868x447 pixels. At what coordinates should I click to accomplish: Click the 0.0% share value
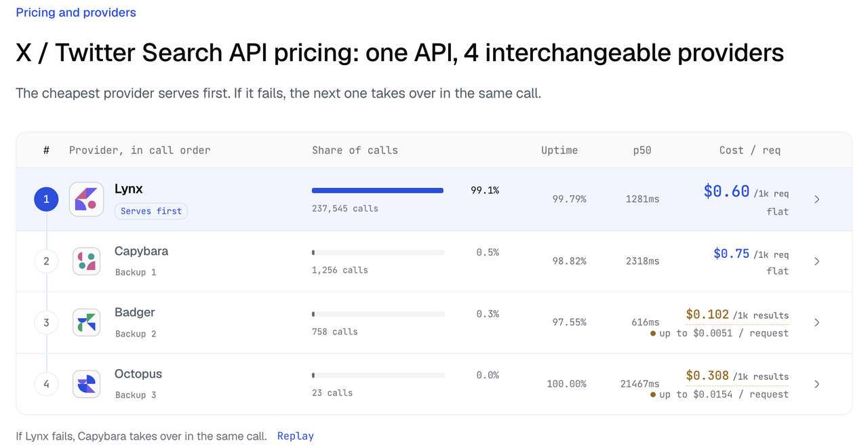(x=488, y=375)
